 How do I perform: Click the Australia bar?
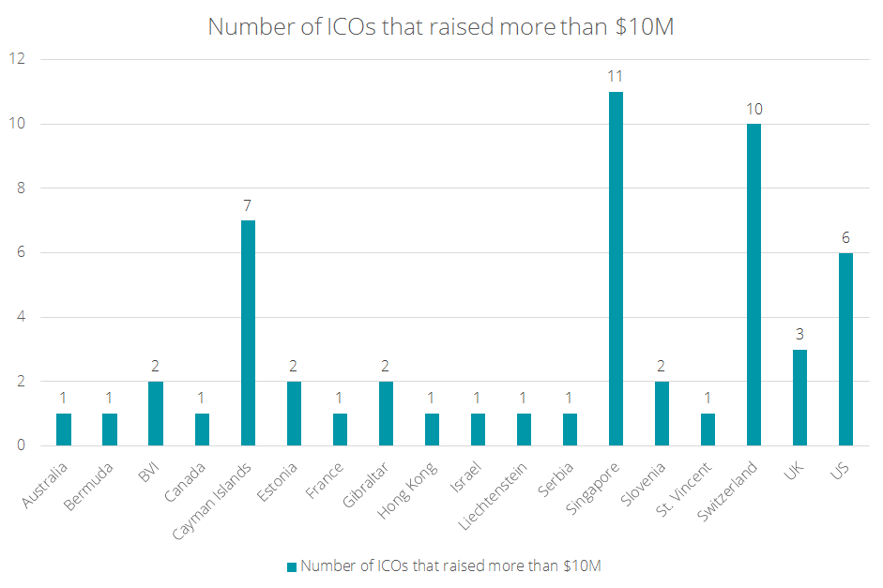point(64,430)
